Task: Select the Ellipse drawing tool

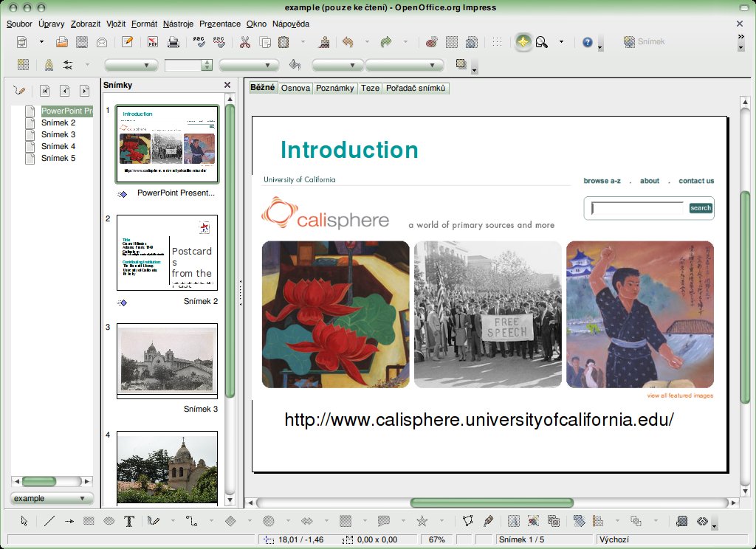Action: (x=109, y=521)
